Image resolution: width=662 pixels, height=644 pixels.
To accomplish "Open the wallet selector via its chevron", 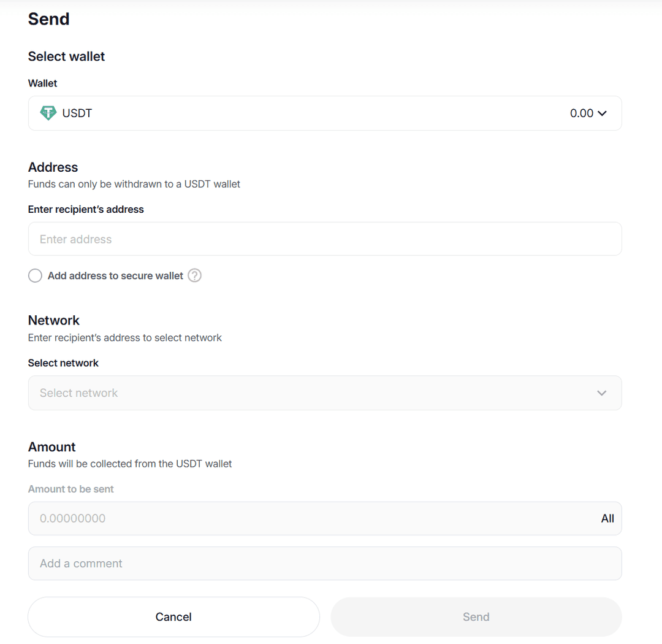I will pyautogui.click(x=603, y=113).
